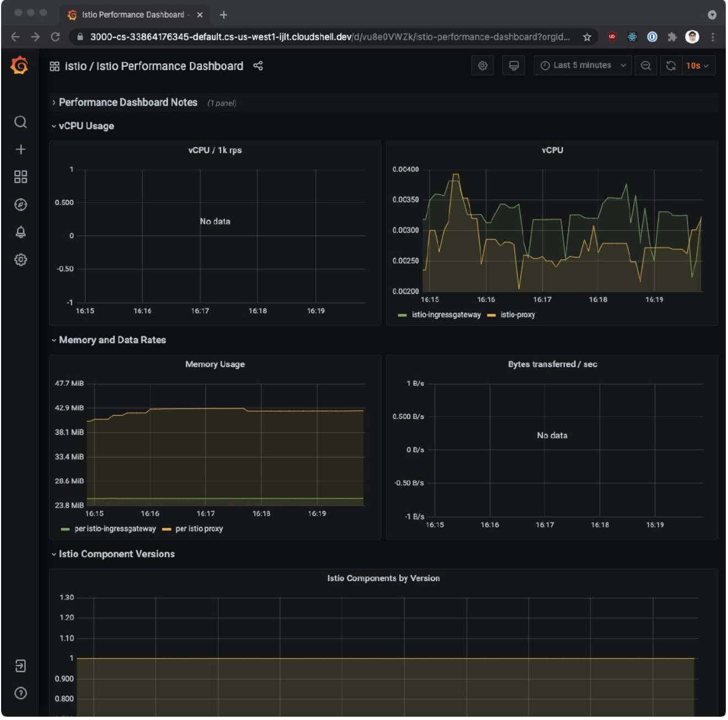Open Bytes transferred / sec panel menu

tap(552, 364)
